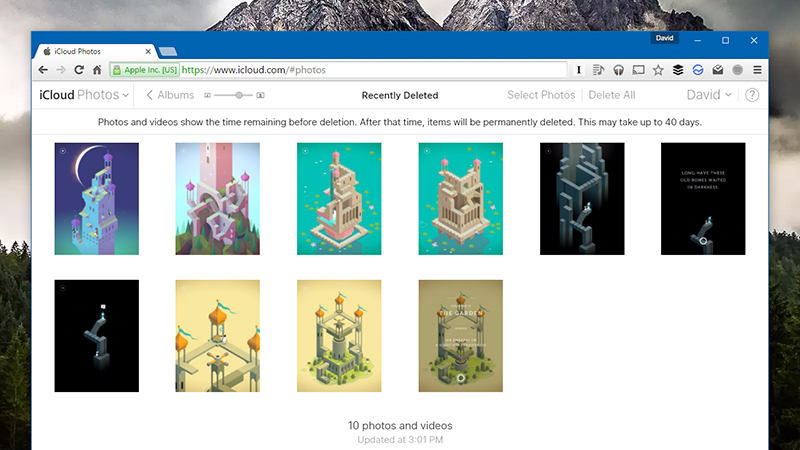This screenshot has height=450, width=800.
Task: Reload the iCloud Photos page
Action: pyautogui.click(x=79, y=70)
